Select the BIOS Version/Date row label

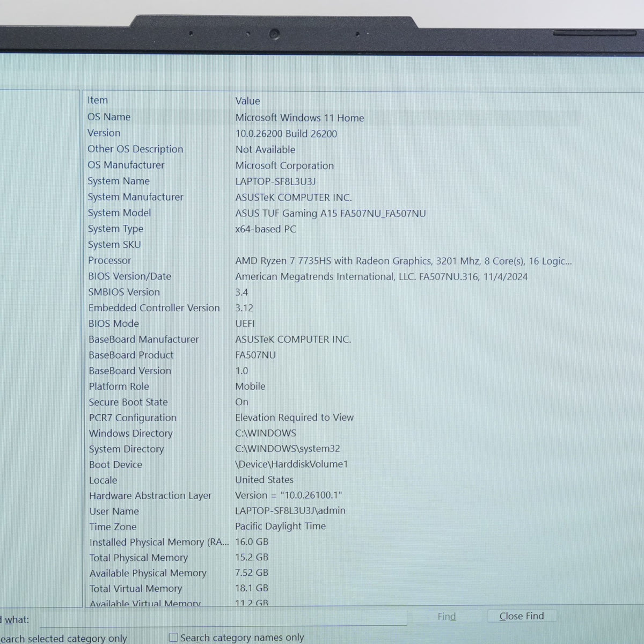(130, 276)
